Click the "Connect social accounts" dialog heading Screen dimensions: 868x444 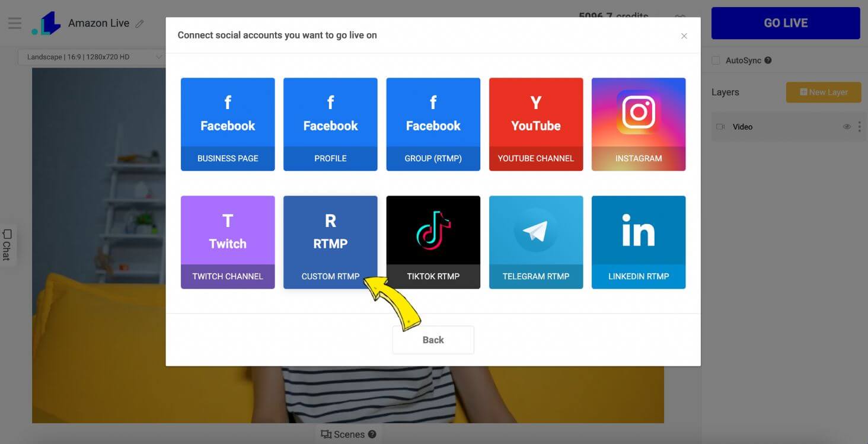click(277, 35)
